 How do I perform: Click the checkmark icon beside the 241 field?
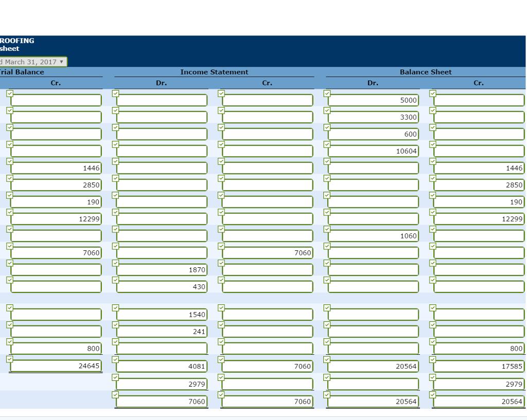(x=115, y=325)
